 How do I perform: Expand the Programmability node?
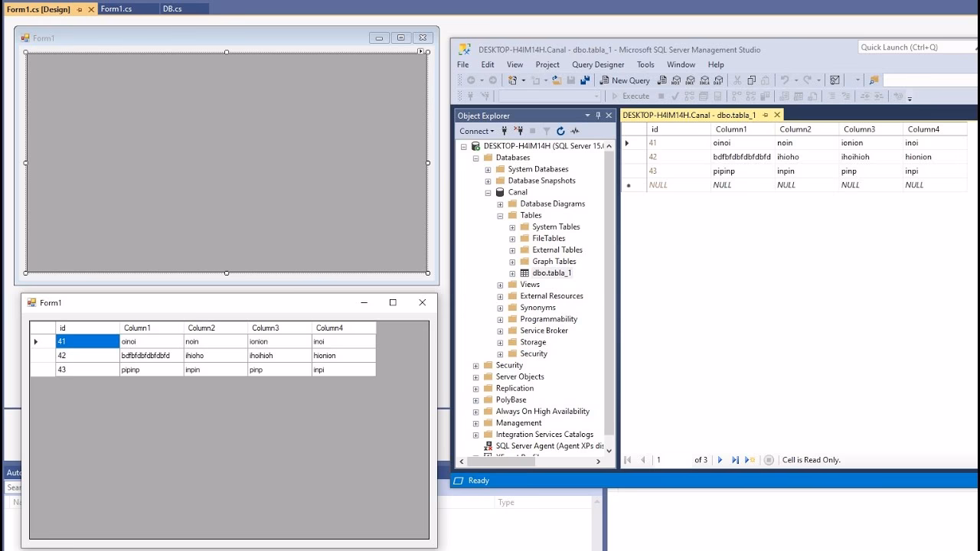(500, 319)
